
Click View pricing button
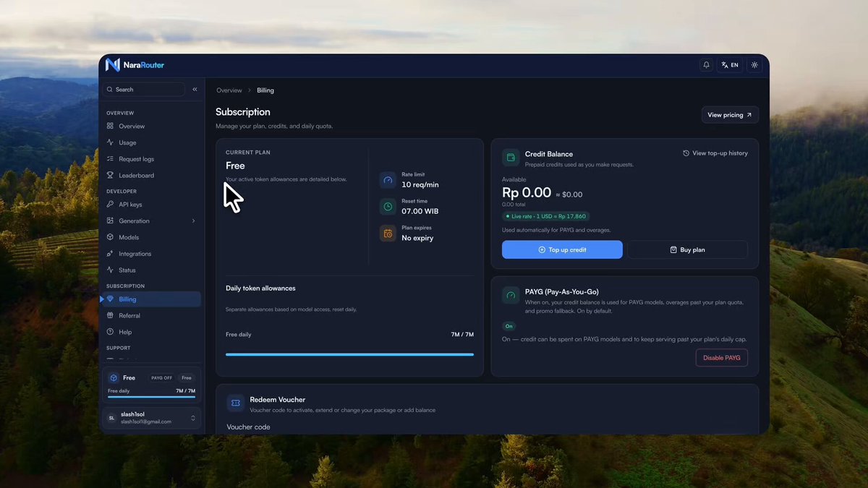(x=730, y=115)
